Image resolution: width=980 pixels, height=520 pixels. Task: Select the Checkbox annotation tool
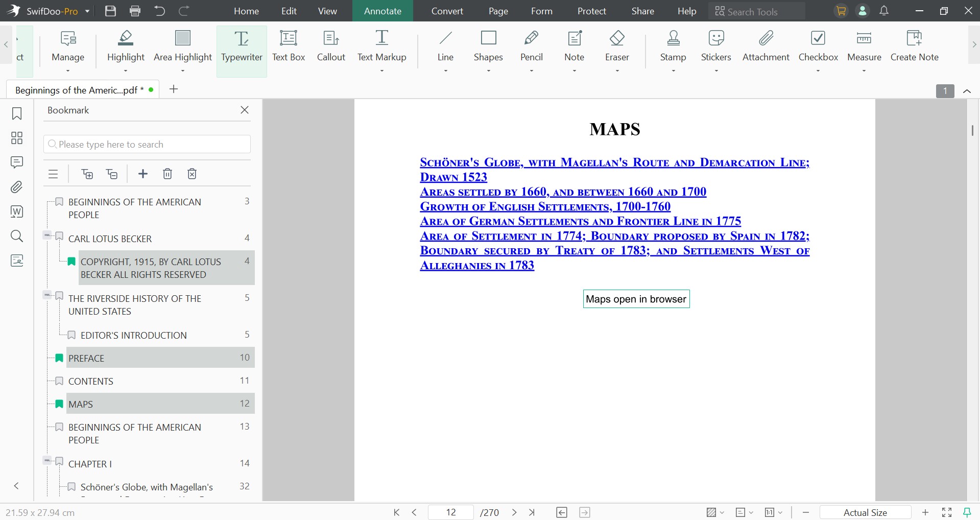pyautogui.click(x=818, y=46)
